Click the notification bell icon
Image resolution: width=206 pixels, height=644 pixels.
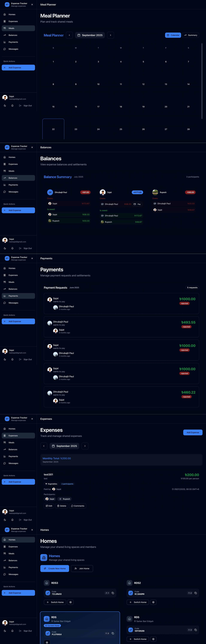(12, 106)
